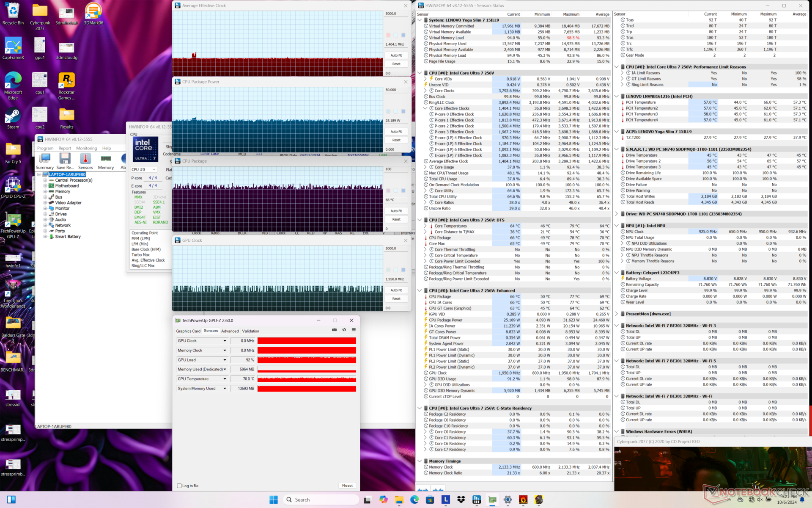Open the CPU #0 selector dropdown

(144, 169)
